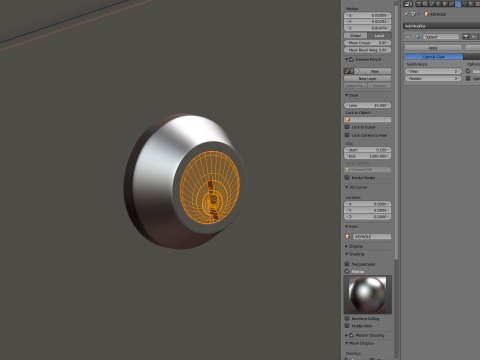Screen dimensions: 480x360
Task: Open the World properties tab icon
Action: click(x=438, y=4)
